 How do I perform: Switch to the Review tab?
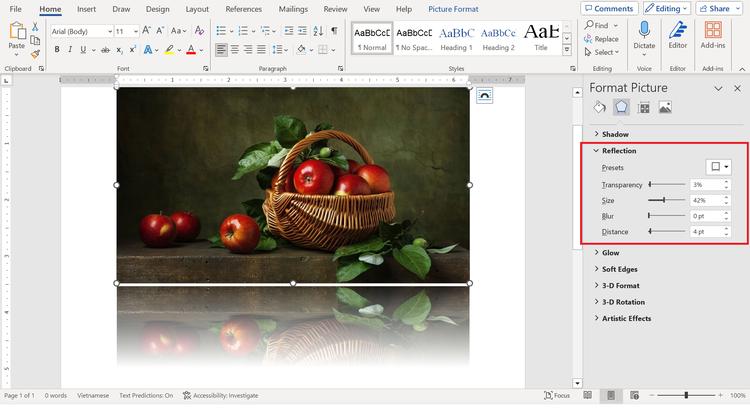pyautogui.click(x=335, y=9)
